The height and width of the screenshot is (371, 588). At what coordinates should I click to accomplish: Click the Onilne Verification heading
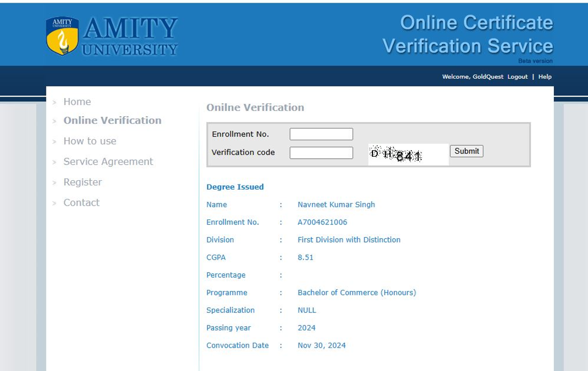point(256,108)
